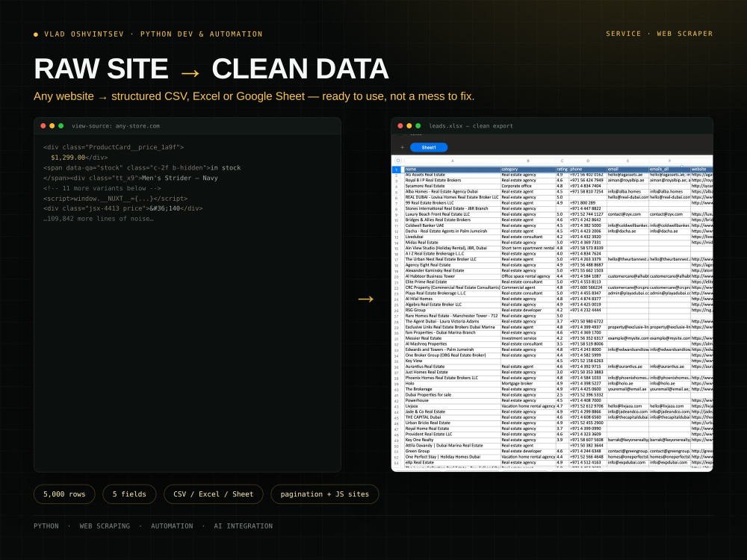Click red close dot in view-source window

[43, 126]
